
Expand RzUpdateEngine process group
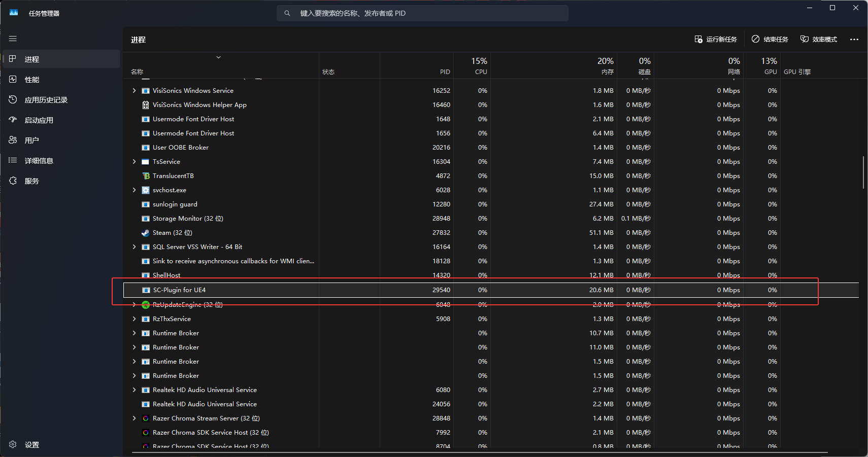coord(134,305)
